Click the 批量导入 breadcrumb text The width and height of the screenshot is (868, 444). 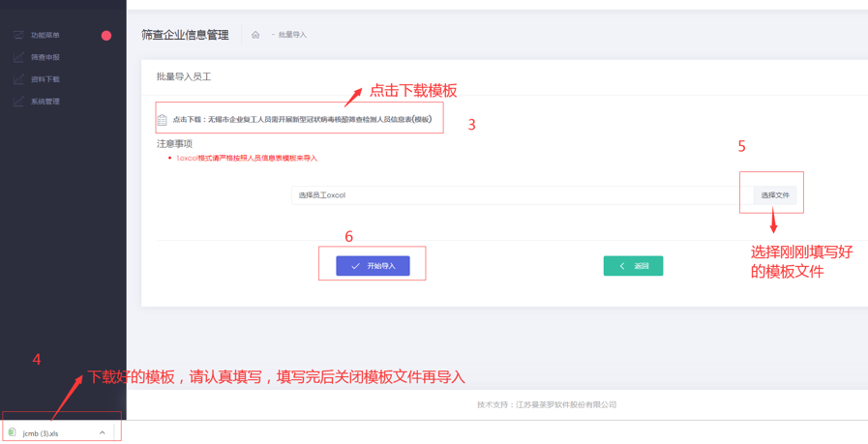[292, 35]
